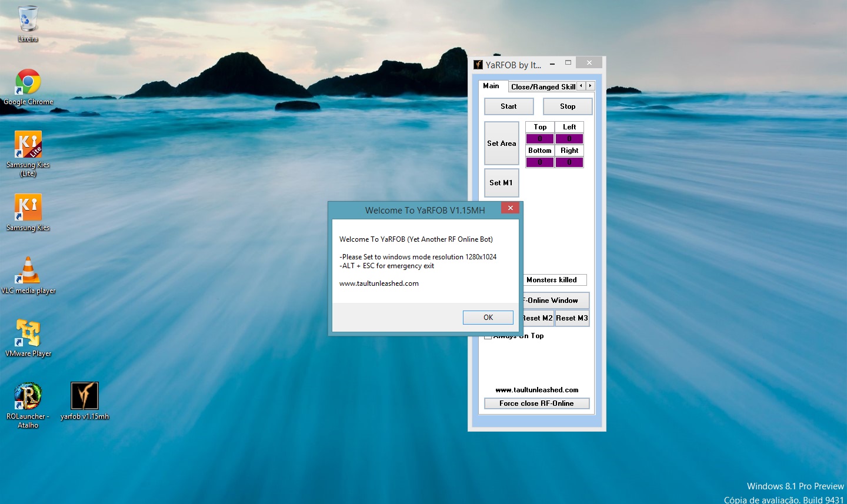This screenshot has width=847, height=504.
Task: Click the Stop button in YaRFOB
Action: [x=568, y=106]
